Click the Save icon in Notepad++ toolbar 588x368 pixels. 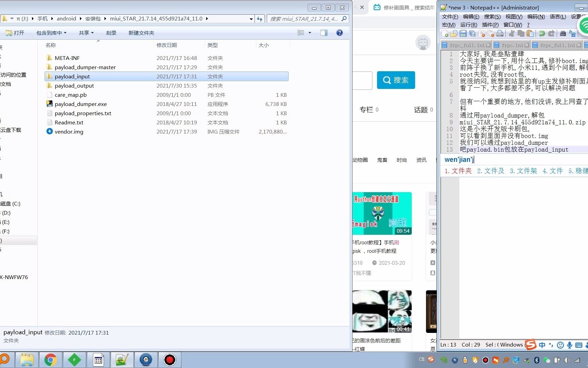(463, 33)
